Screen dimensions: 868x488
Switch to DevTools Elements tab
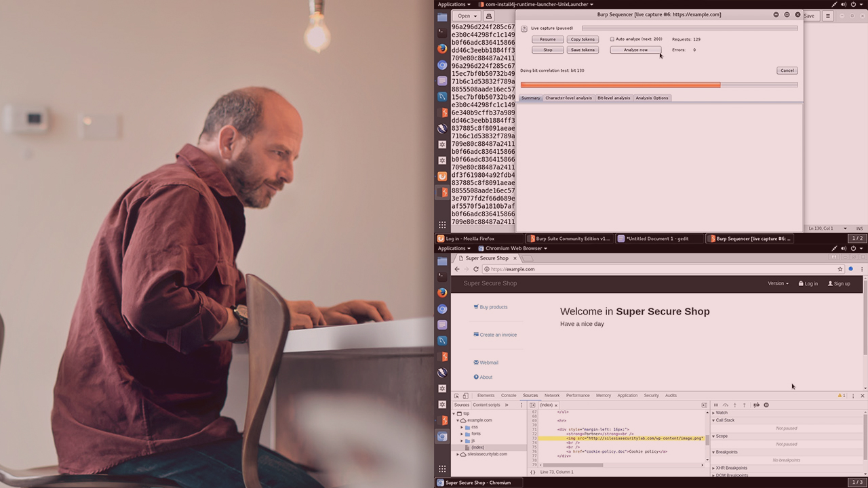[486, 395]
